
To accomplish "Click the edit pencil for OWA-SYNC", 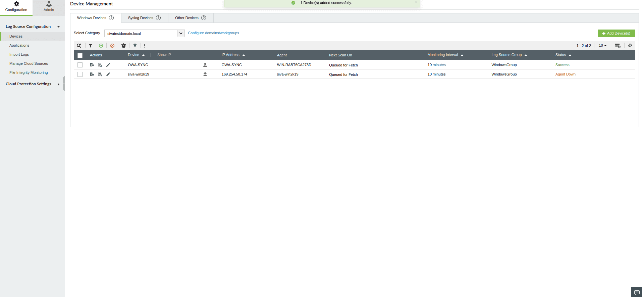I will click(108, 65).
